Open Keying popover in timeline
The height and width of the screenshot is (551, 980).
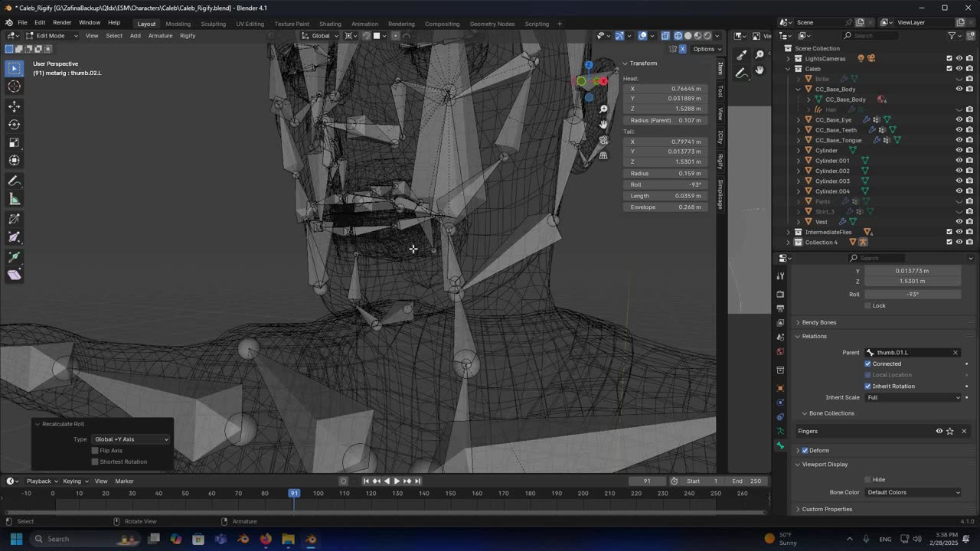pos(75,481)
